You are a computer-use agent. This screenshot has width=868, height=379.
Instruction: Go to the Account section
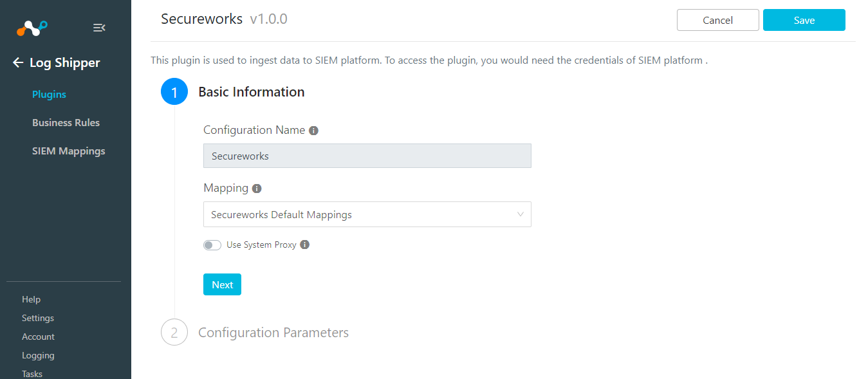click(x=38, y=336)
